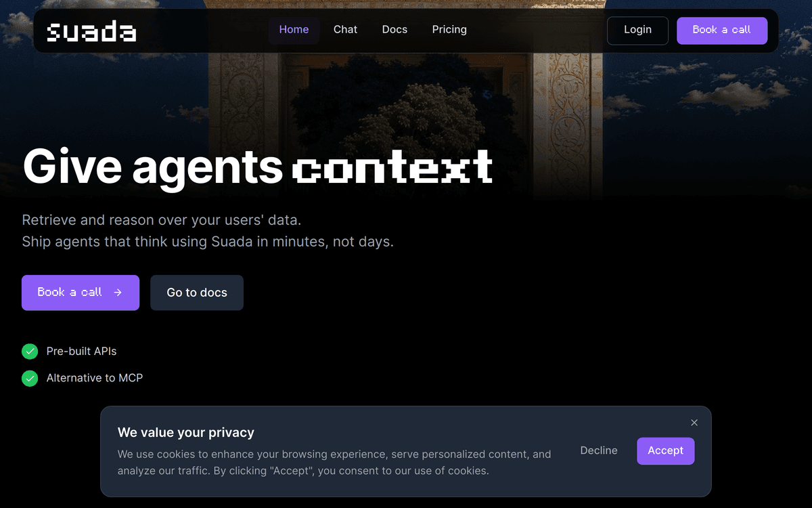
Task: Click the green checkmark beside Alternative to MCP
Action: pyautogui.click(x=30, y=378)
